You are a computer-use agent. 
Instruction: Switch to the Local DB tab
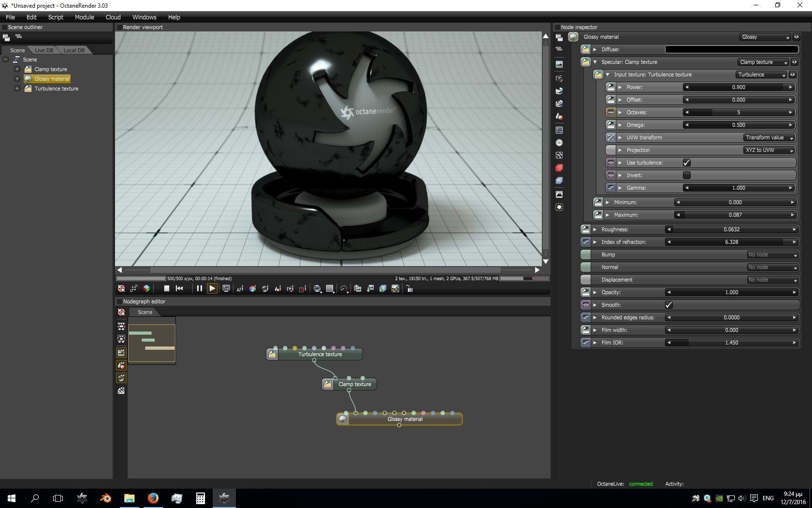click(x=74, y=50)
